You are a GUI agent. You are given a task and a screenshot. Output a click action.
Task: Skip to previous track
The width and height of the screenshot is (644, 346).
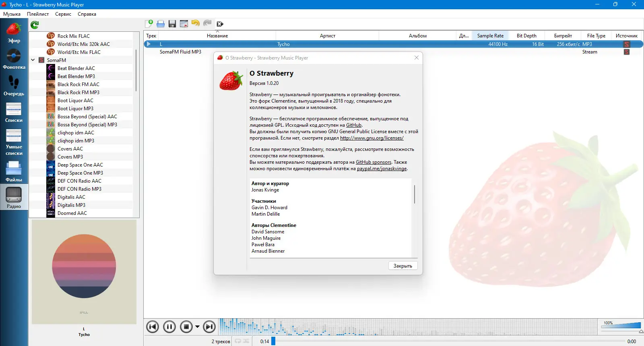153,327
